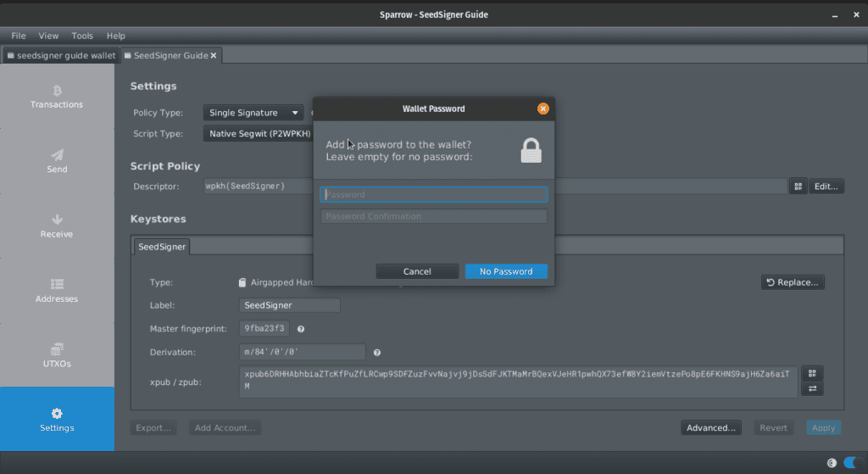The image size is (868, 474).
Task: Click the lock icon in dialog
Action: [x=531, y=151]
